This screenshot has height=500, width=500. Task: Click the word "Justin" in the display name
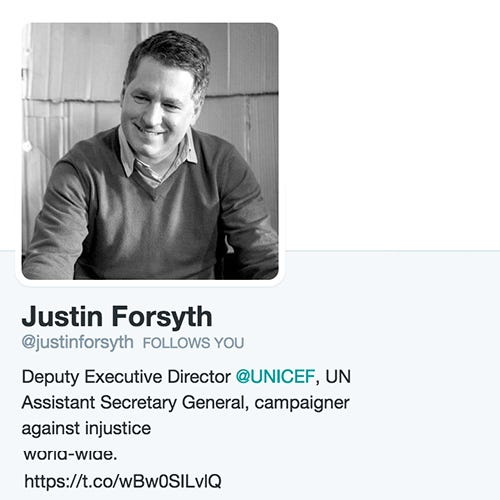(62, 317)
